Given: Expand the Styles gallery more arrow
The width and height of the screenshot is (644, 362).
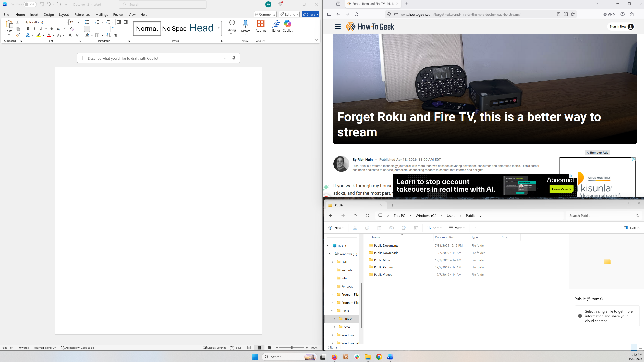Looking at the screenshot, I should (218, 29).
